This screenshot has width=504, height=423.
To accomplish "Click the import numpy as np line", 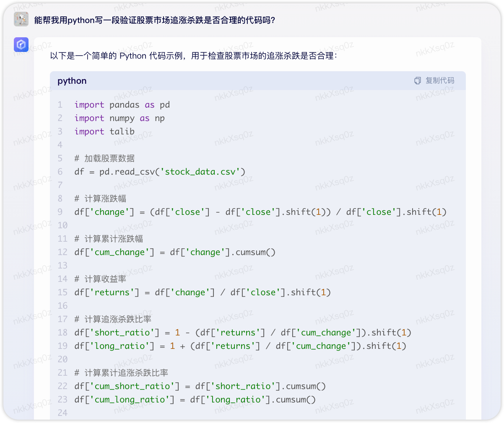I will click(120, 118).
